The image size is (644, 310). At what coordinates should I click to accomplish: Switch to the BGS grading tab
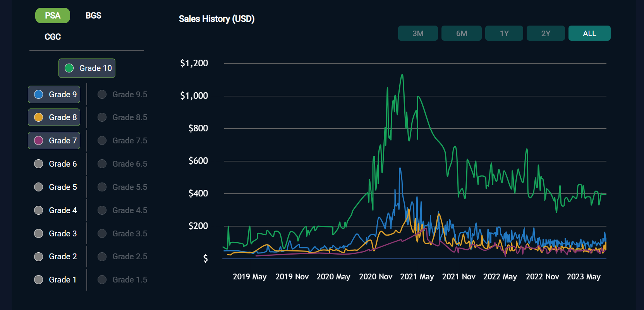(x=93, y=15)
